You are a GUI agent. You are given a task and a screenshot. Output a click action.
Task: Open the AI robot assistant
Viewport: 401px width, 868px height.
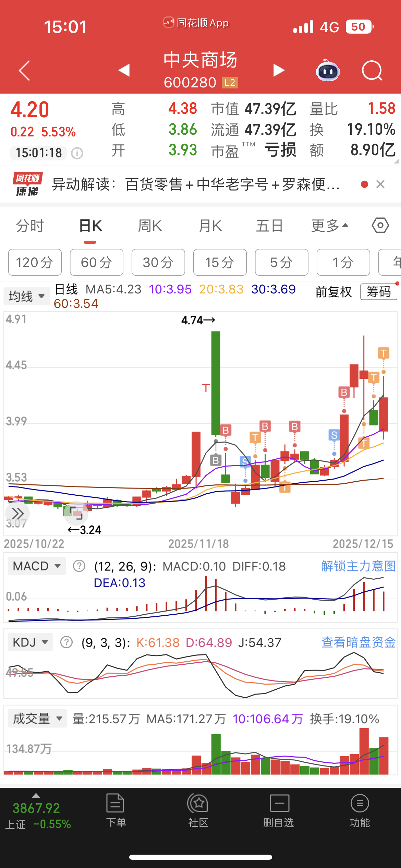tap(328, 71)
